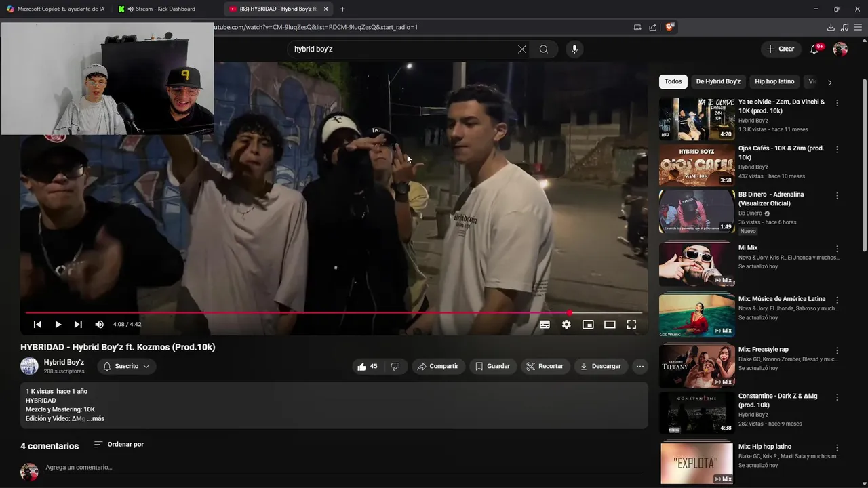Switch to miniplayer mode
Screen dimensions: 868x488
[588, 325]
